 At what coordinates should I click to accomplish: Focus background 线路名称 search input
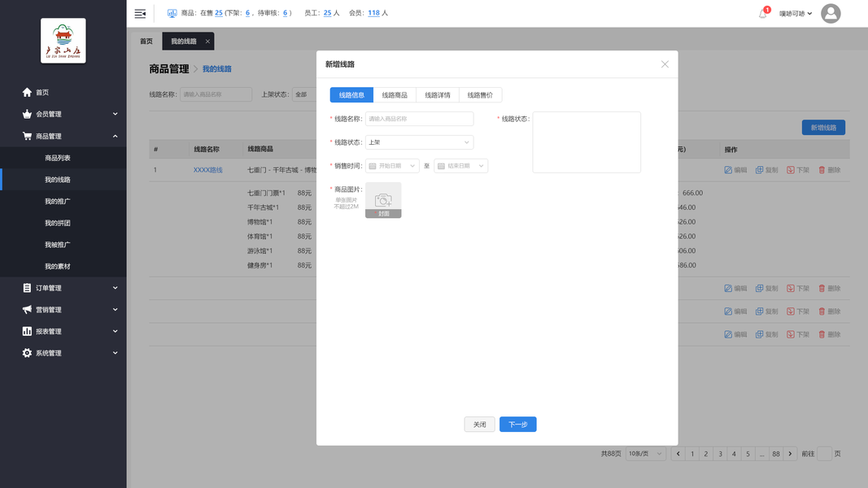click(216, 94)
